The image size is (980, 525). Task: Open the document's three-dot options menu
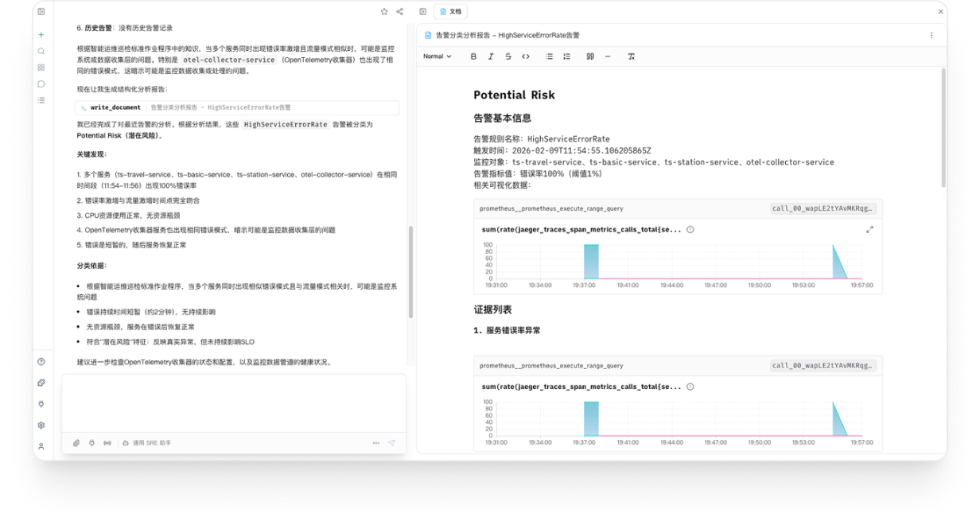pyautogui.click(x=931, y=36)
